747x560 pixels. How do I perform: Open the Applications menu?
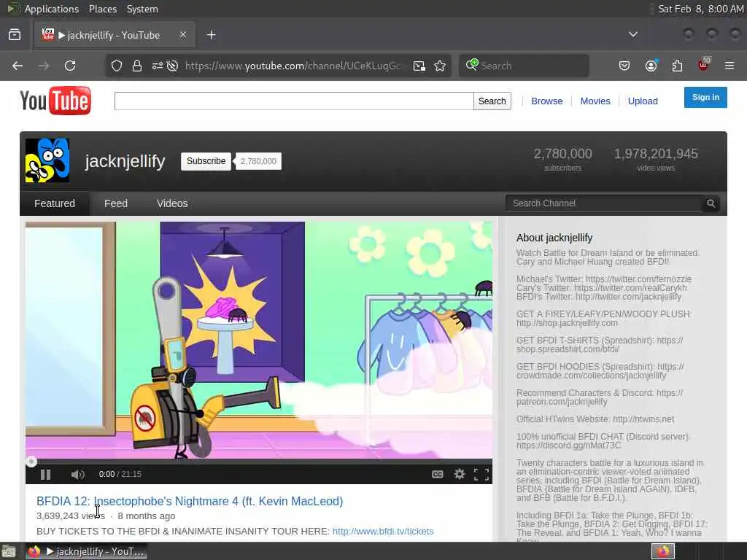point(52,9)
